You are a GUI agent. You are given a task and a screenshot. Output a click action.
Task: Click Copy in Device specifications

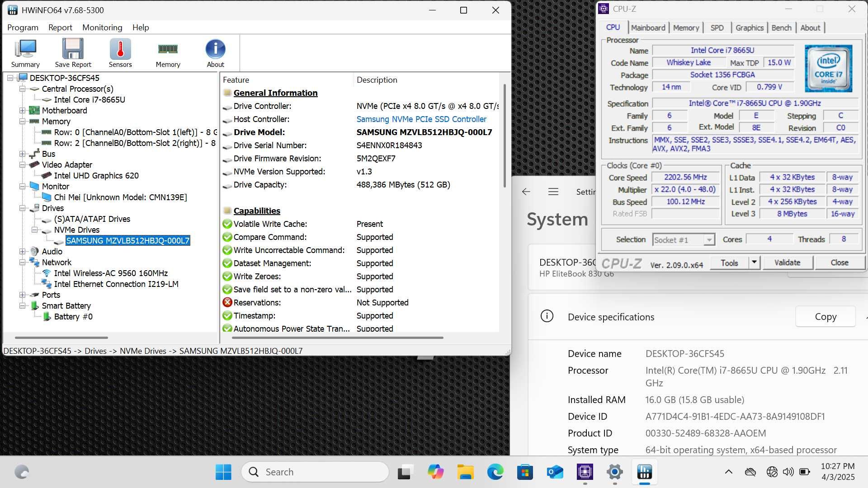[826, 317]
